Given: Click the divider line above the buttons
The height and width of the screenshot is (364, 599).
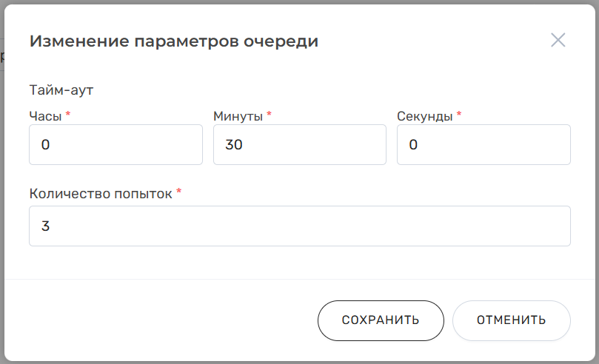Looking at the screenshot, I should click(299, 279).
